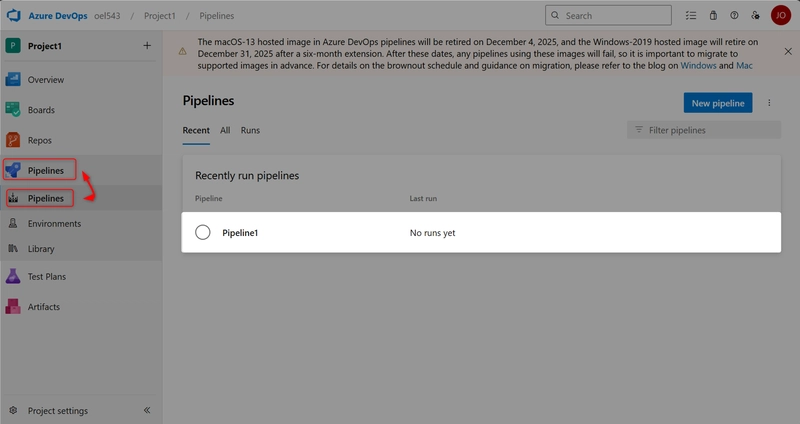800x424 pixels.
Task: Open Artifacts in the sidebar
Action: 43,307
